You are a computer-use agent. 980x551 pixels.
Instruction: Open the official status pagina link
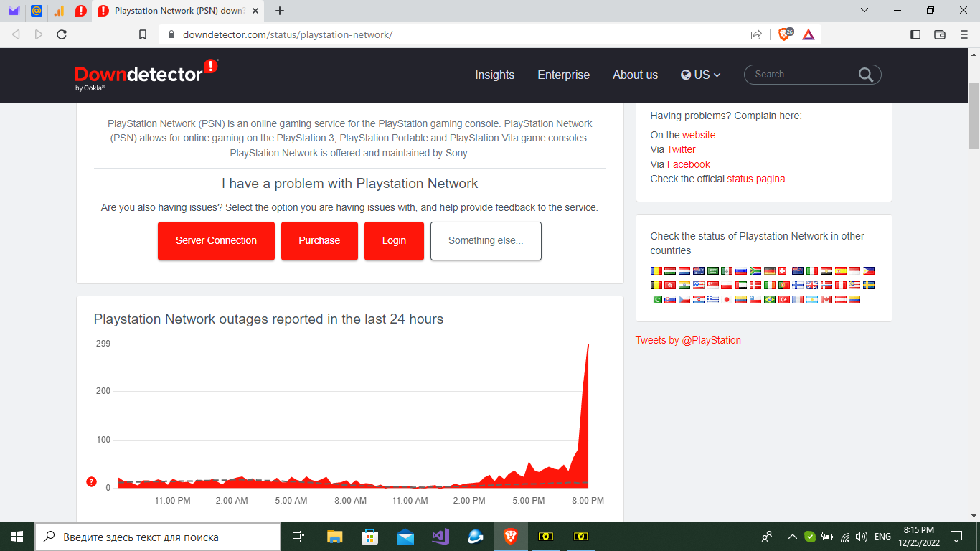[756, 179]
